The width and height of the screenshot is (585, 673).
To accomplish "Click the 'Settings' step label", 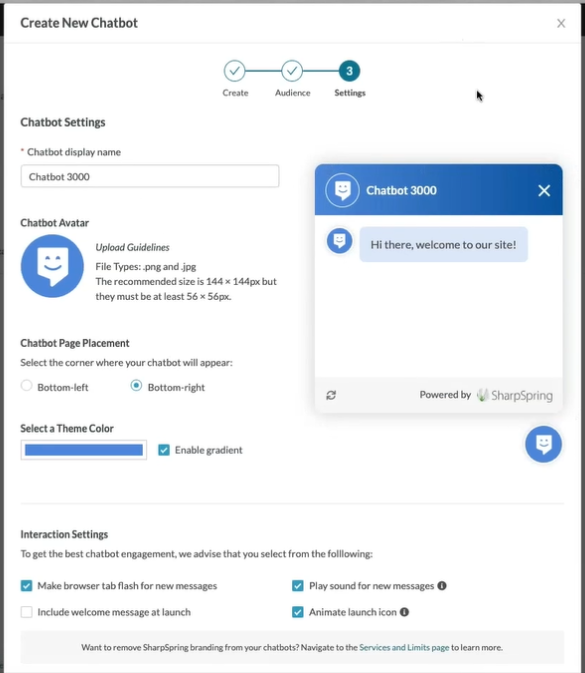I will click(x=350, y=93).
